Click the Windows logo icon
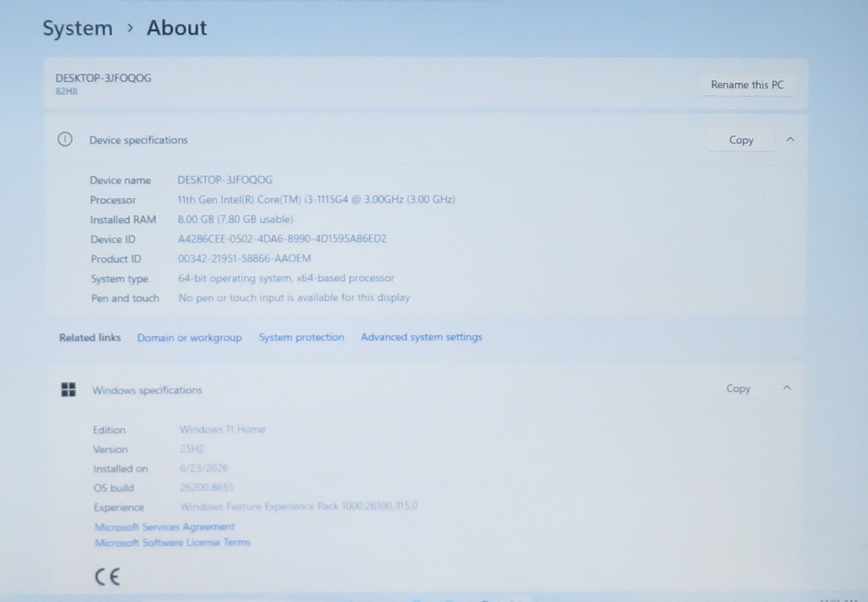 coord(68,389)
